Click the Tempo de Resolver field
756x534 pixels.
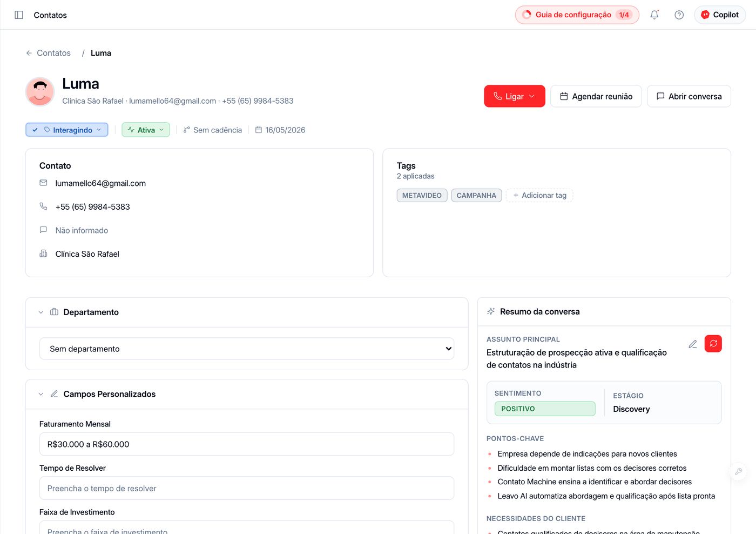(x=247, y=488)
